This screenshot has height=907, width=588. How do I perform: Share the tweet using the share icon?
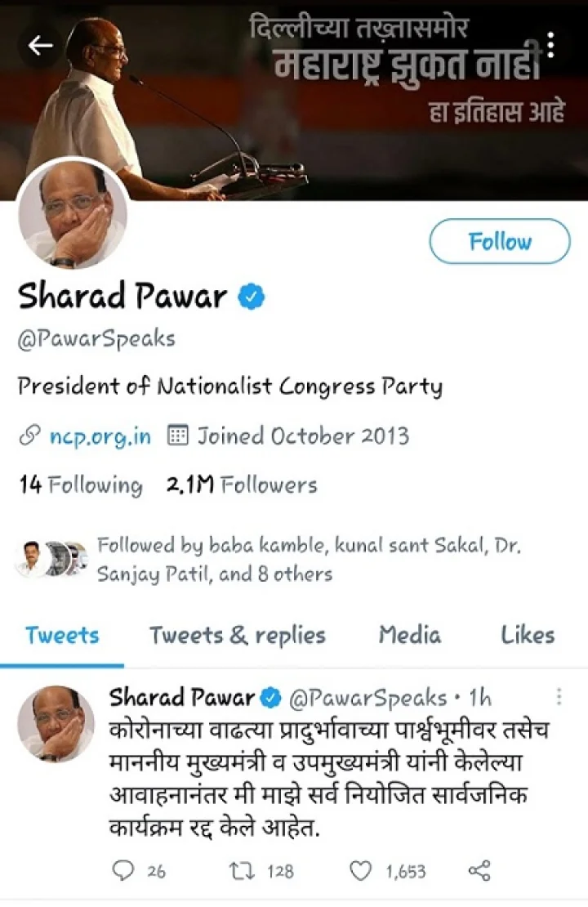coord(479,870)
